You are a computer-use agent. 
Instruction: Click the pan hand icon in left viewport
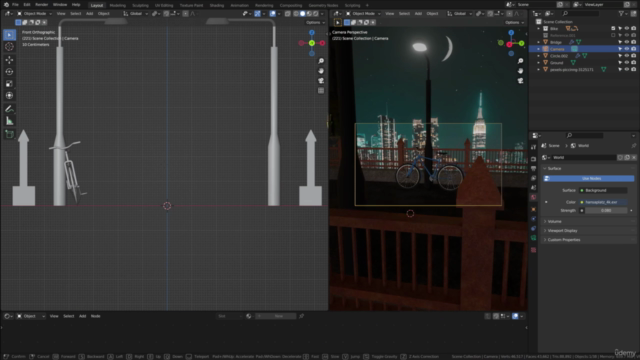[321, 71]
